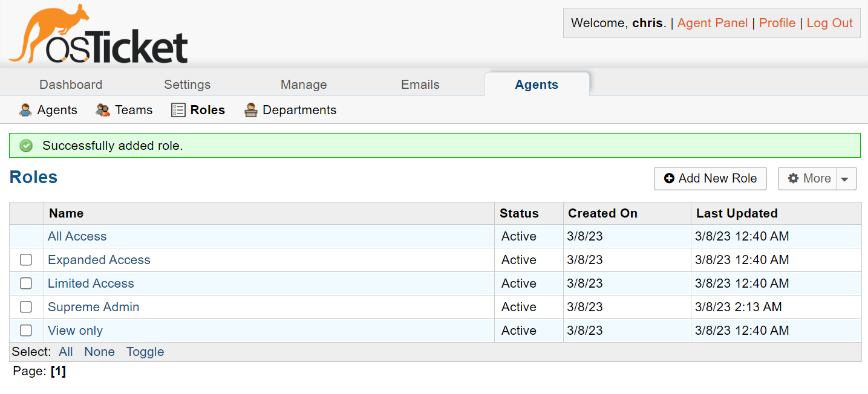Check the Limited Access row checkbox
This screenshot has height=394, width=868.
click(26, 283)
